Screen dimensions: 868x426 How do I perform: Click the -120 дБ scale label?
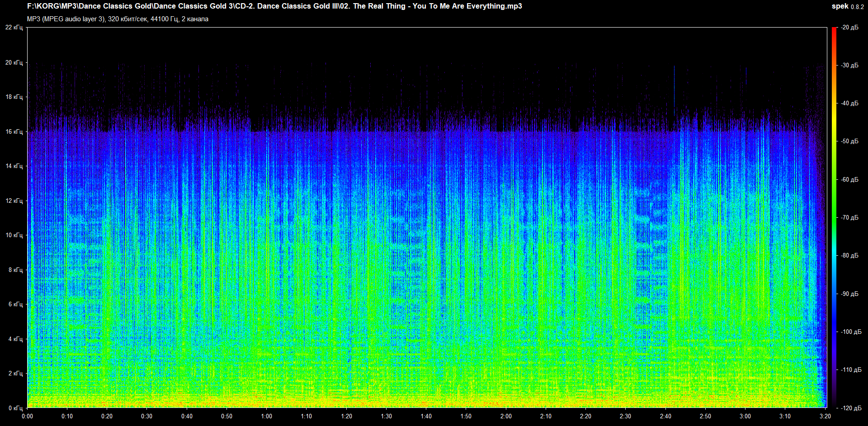click(851, 408)
